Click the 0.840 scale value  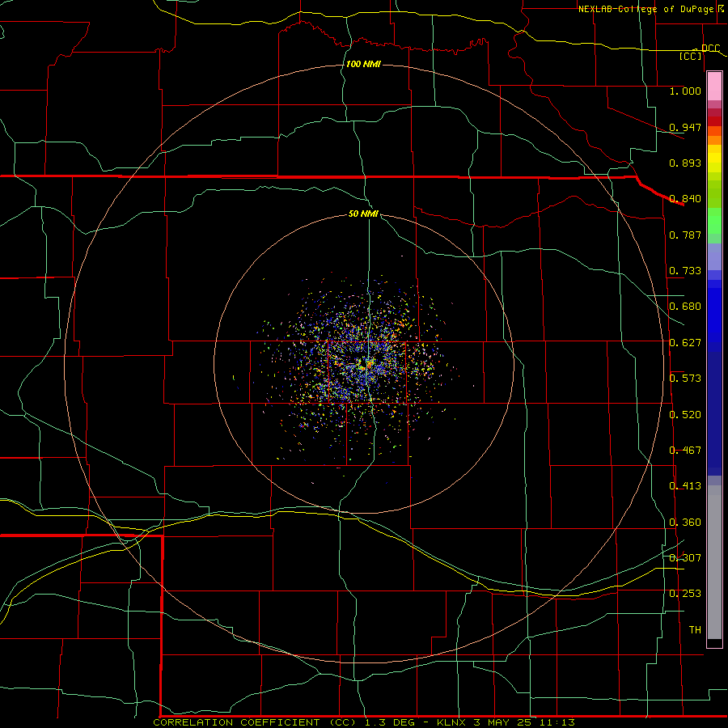(x=685, y=199)
